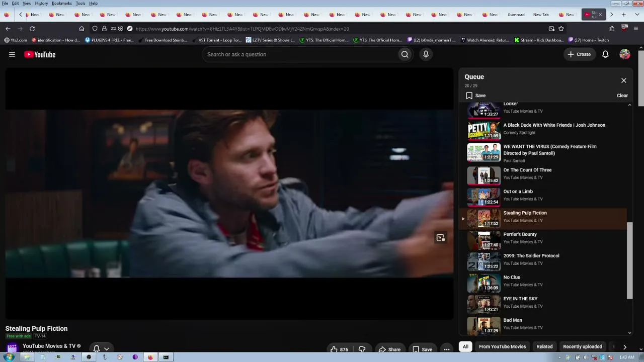Open the account avatar menu
Image resolution: width=644 pixels, height=362 pixels.
tap(625, 54)
